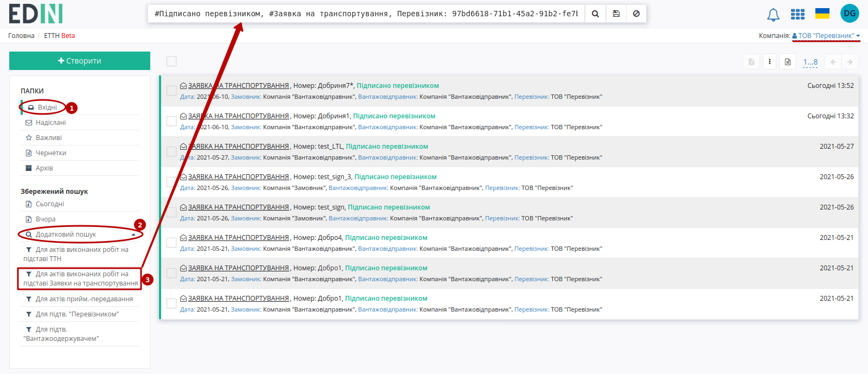868x374 pixels.
Task: Save the current search with the floppy icon
Action: tap(616, 14)
